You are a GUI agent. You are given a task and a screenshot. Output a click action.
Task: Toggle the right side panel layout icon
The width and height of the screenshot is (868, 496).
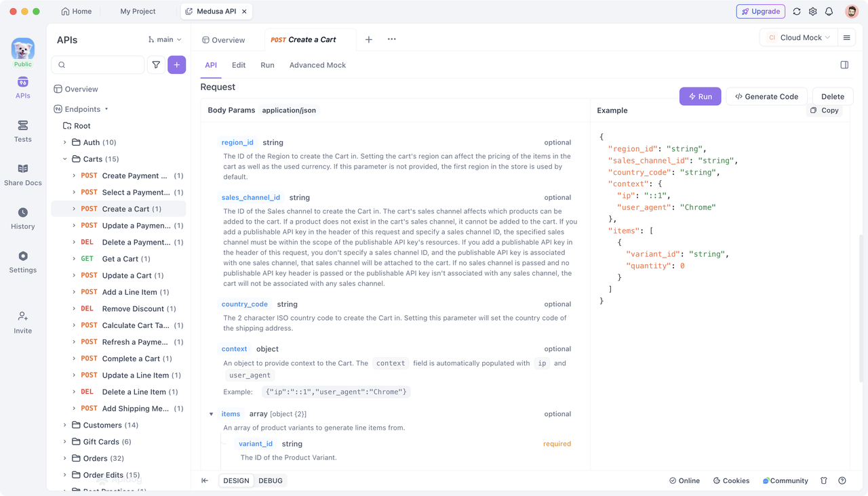pyautogui.click(x=844, y=65)
